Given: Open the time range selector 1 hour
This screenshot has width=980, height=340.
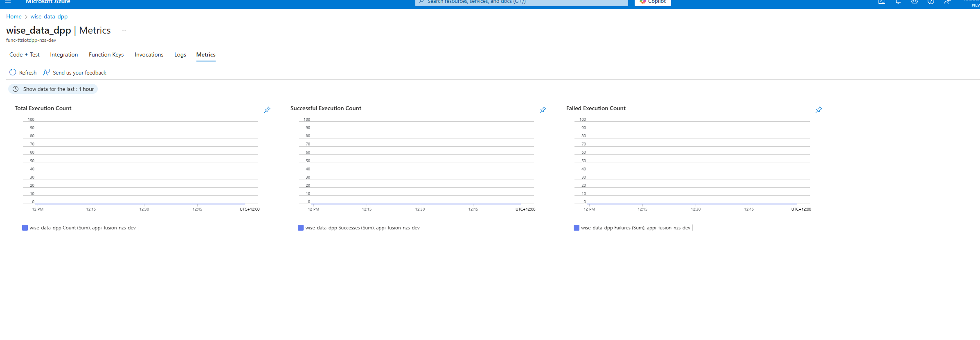Looking at the screenshot, I should (x=53, y=89).
